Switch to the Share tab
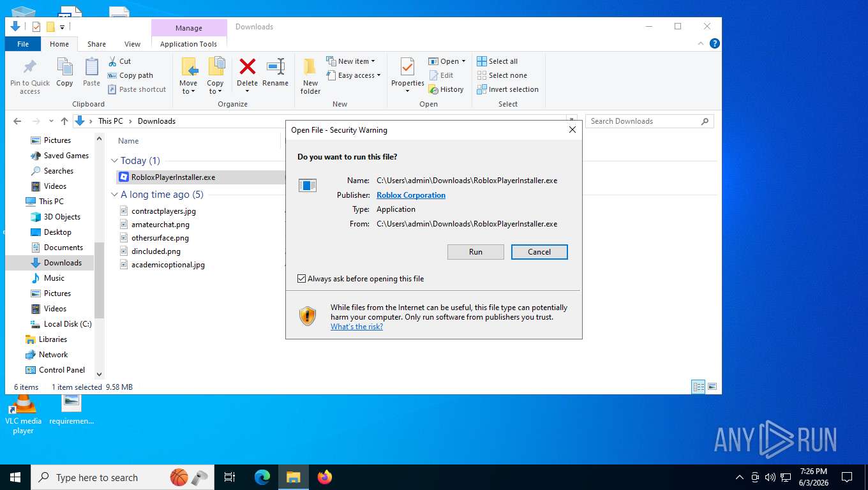 (x=97, y=44)
